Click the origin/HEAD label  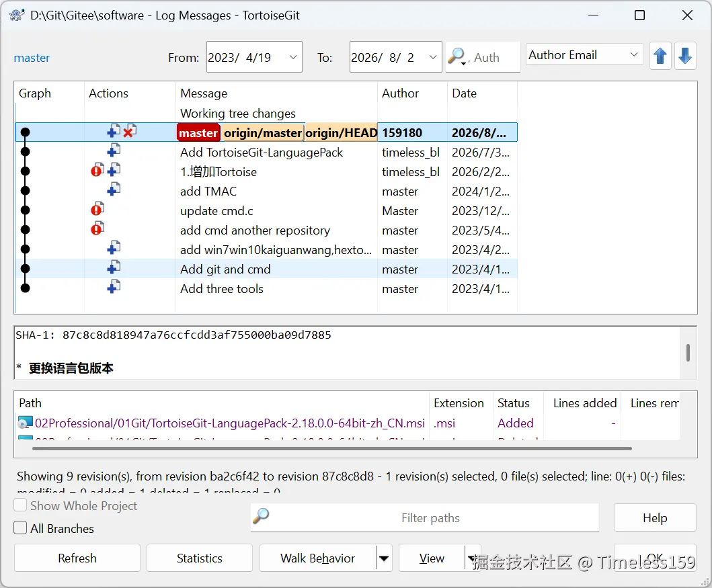(341, 132)
